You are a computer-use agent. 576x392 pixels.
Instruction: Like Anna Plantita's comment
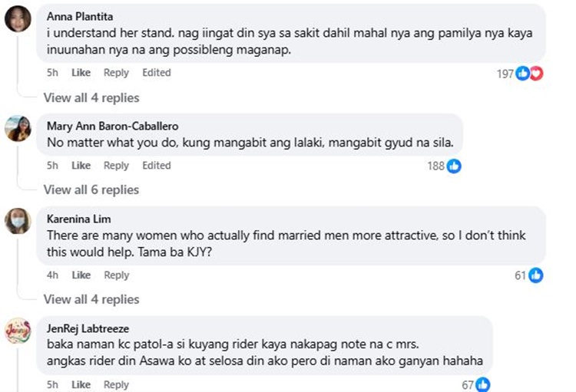pos(81,73)
